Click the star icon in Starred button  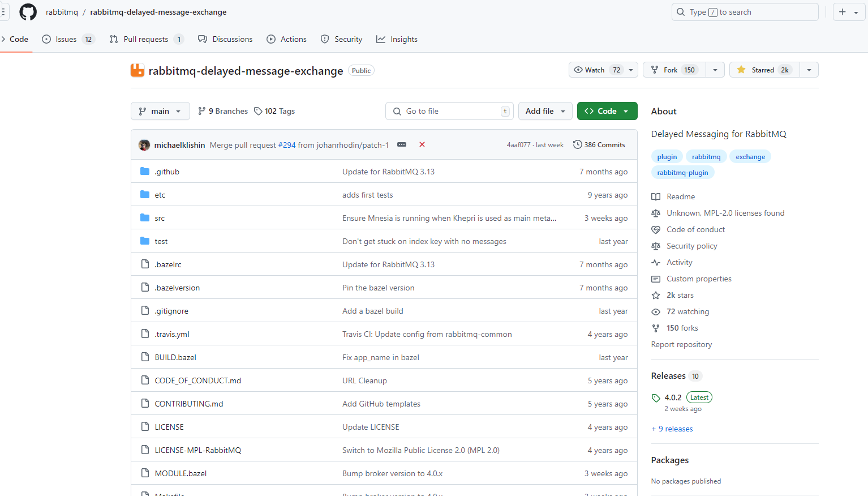(741, 70)
